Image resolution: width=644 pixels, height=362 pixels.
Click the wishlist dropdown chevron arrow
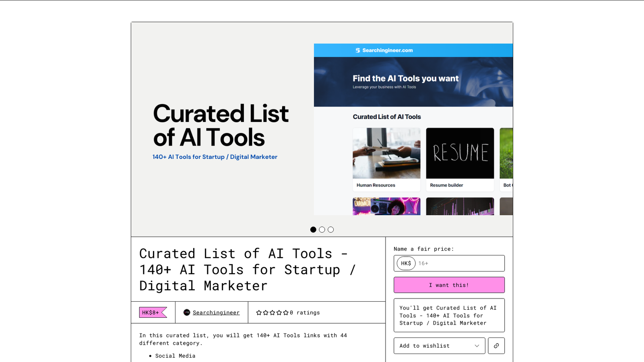[x=477, y=346]
